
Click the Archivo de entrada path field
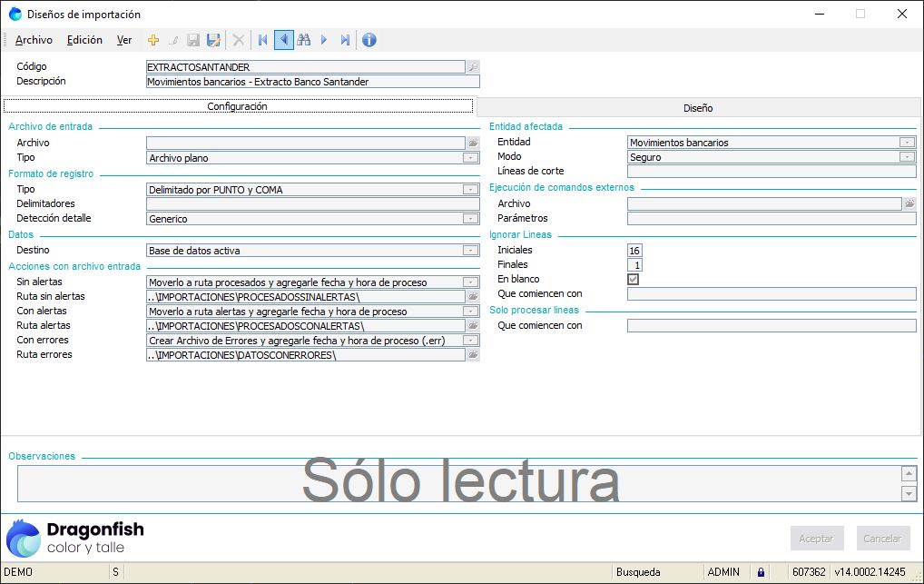click(305, 143)
